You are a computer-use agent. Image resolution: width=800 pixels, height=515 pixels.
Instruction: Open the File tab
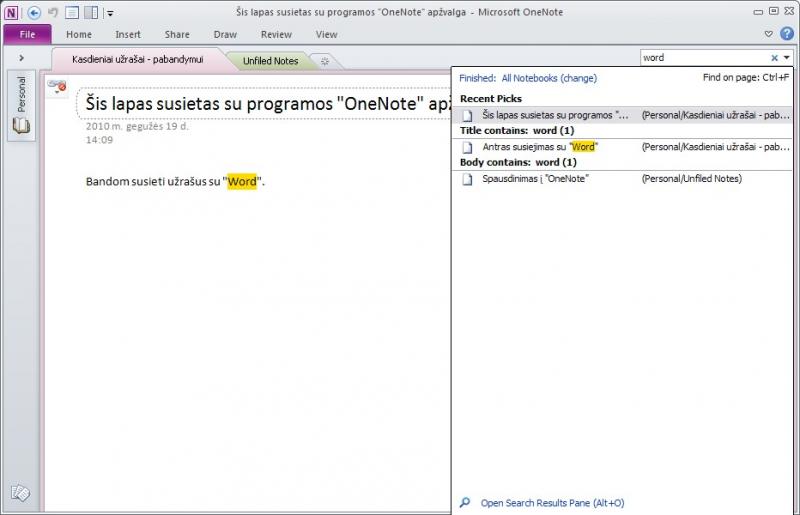(x=27, y=34)
